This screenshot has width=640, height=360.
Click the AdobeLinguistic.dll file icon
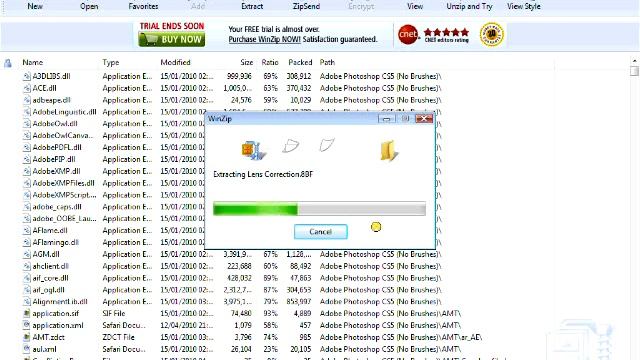pos(27,112)
